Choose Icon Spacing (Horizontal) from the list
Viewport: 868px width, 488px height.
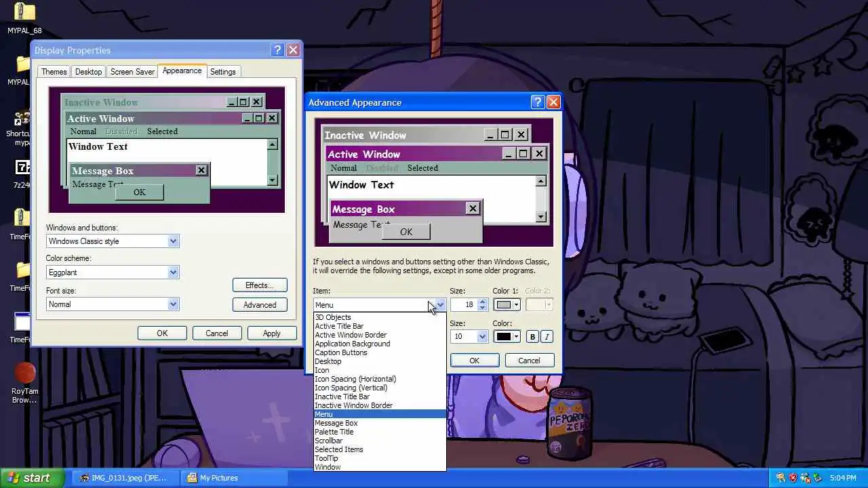[x=380, y=379]
